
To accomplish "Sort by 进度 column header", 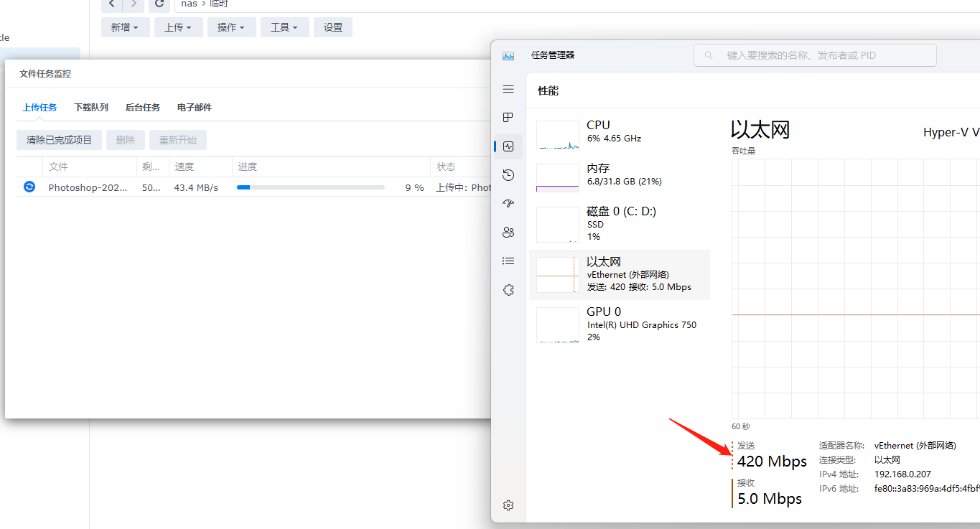I will pos(331,167).
